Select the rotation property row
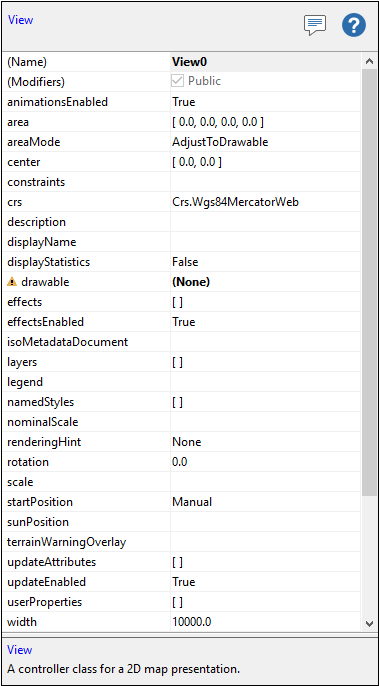This screenshot has width=379, height=686. (x=182, y=462)
